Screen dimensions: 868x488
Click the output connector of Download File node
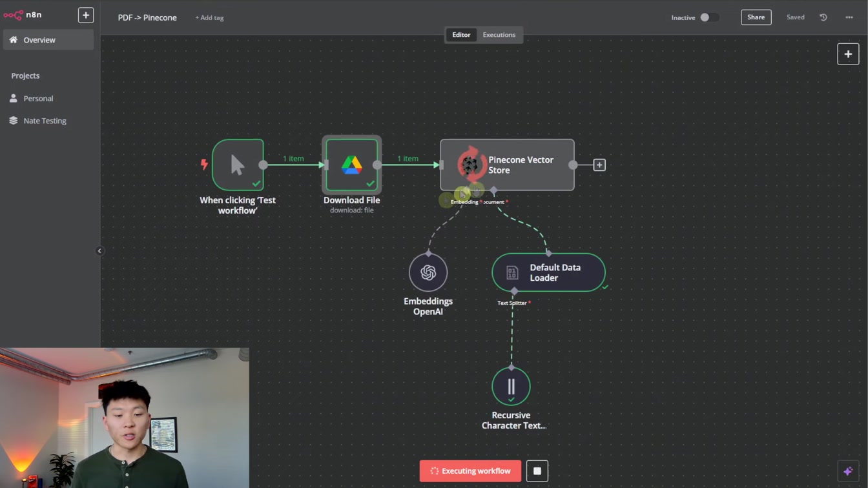point(377,165)
